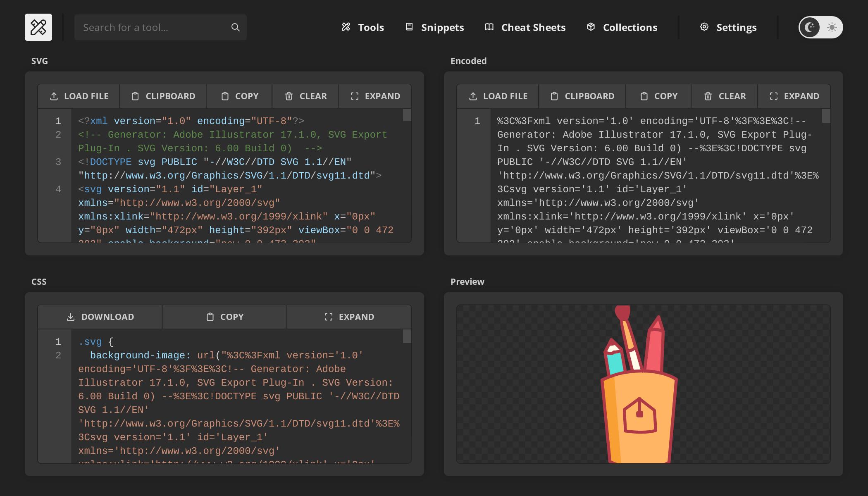The width and height of the screenshot is (868, 496).
Task: Download the CSS output
Action: pyautogui.click(x=100, y=317)
